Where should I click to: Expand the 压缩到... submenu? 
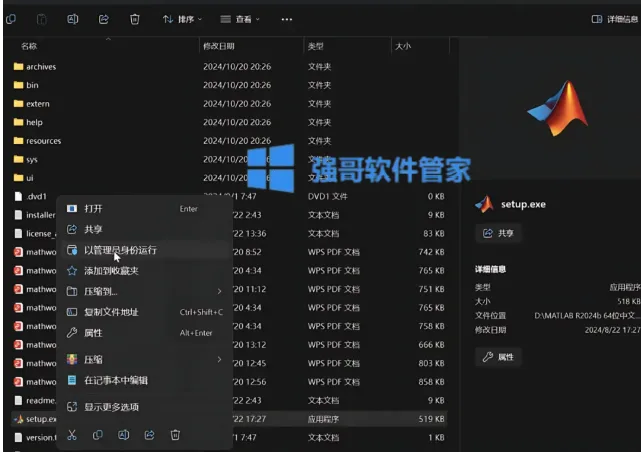(x=145, y=291)
